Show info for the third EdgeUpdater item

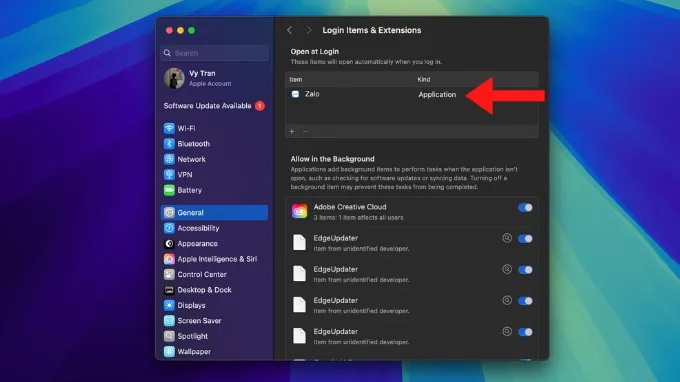507,300
